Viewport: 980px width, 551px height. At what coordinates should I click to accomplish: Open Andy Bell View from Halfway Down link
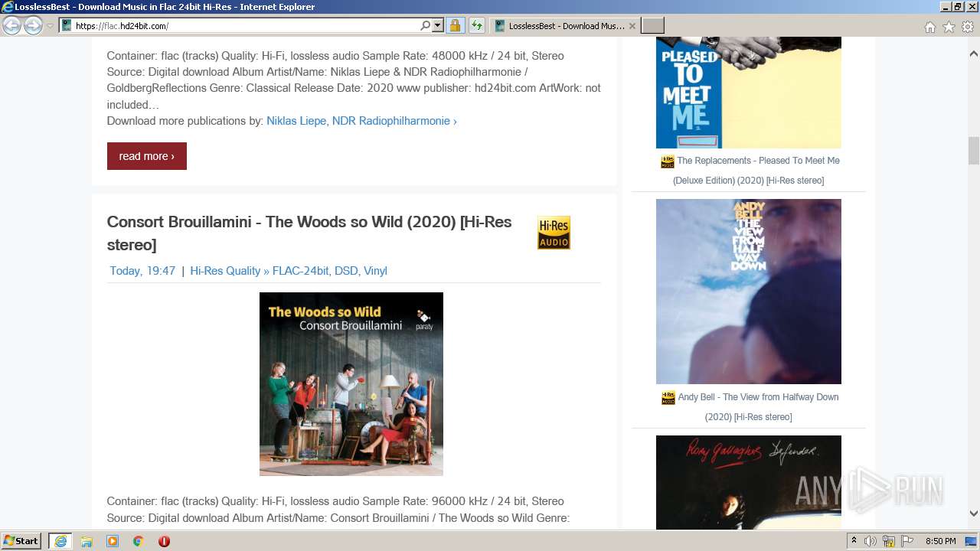(x=757, y=407)
